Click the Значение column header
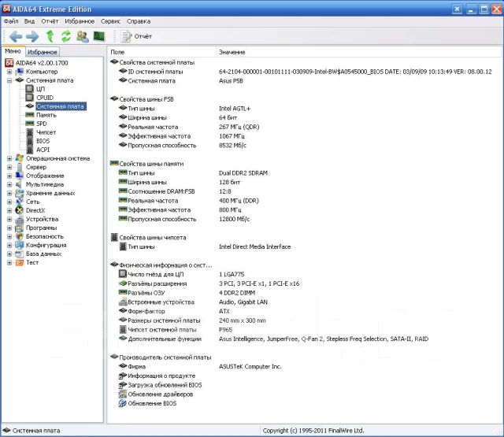This screenshot has height=437, width=504. point(358,52)
